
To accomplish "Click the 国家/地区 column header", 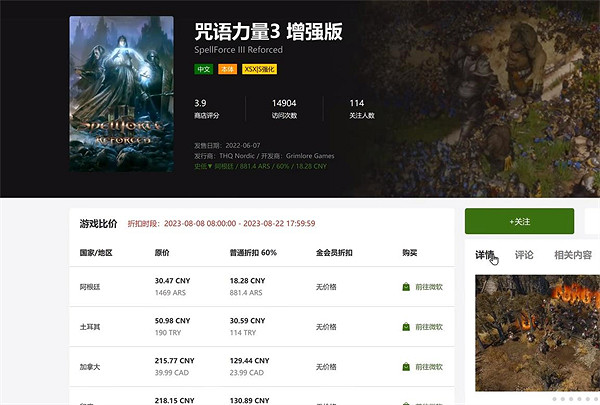I will click(96, 253).
